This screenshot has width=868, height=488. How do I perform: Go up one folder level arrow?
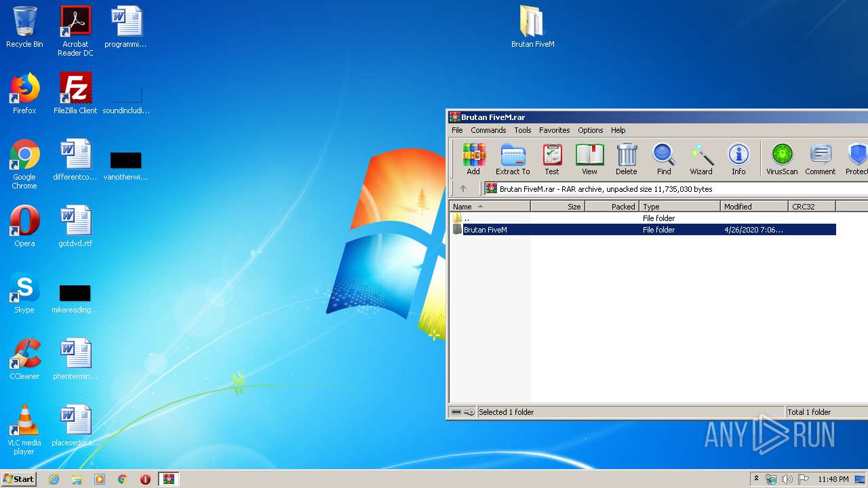pos(463,189)
